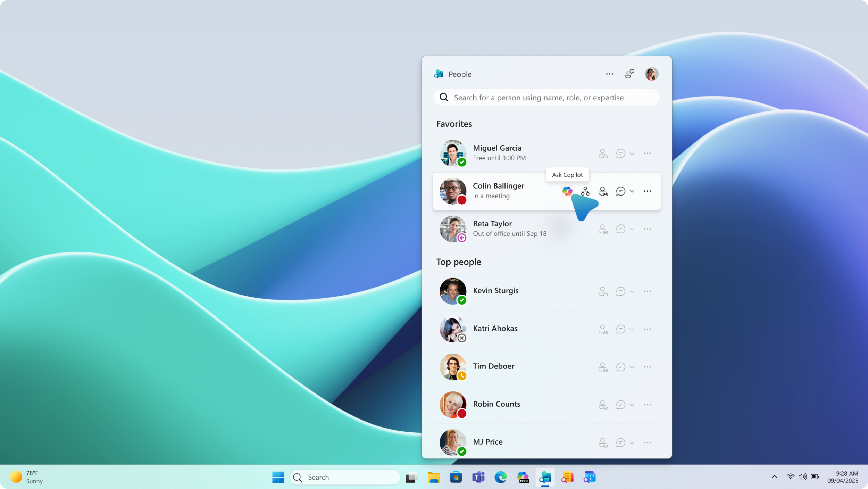Open your profile picture in the People window
The height and width of the screenshot is (489, 868).
coord(652,74)
